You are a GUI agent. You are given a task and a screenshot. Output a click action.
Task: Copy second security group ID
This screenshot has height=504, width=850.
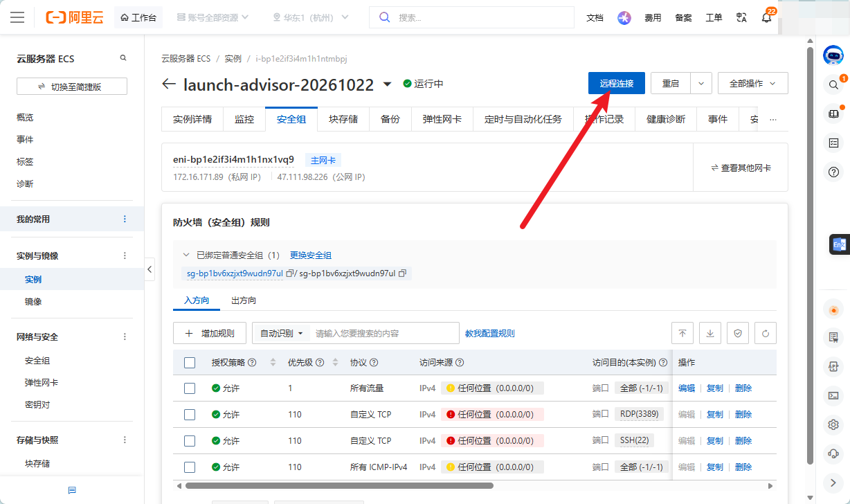(402, 273)
